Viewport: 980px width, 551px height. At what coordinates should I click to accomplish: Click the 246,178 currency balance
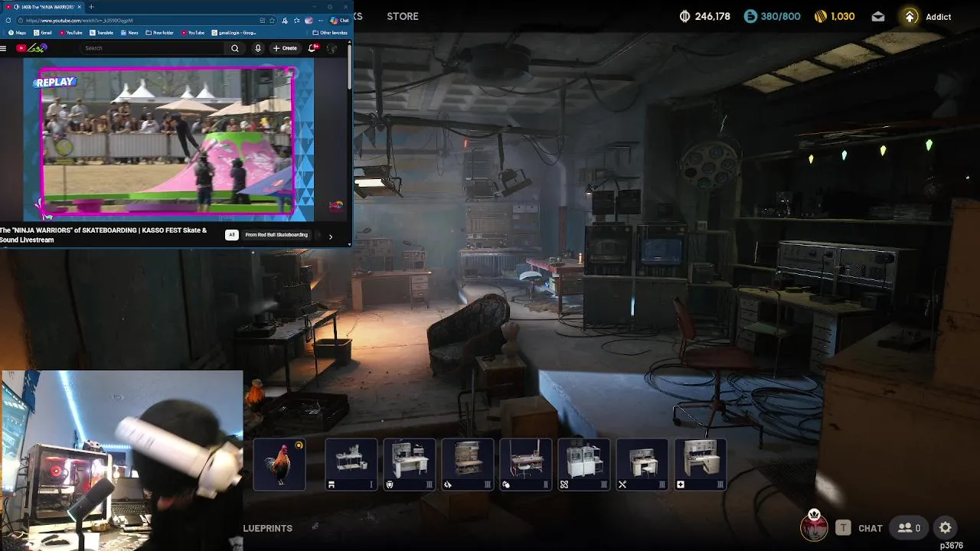pos(705,16)
